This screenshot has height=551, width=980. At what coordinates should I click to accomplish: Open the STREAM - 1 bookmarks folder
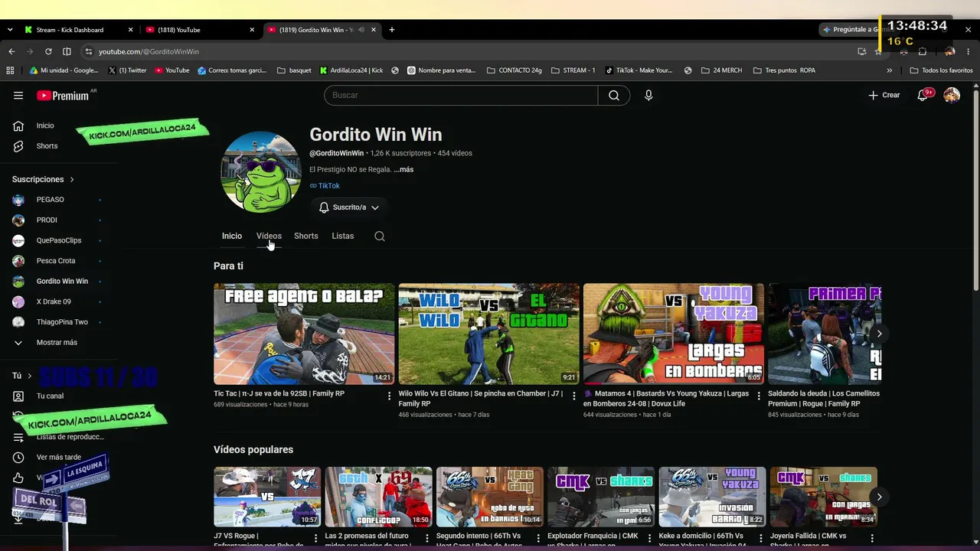(573, 70)
